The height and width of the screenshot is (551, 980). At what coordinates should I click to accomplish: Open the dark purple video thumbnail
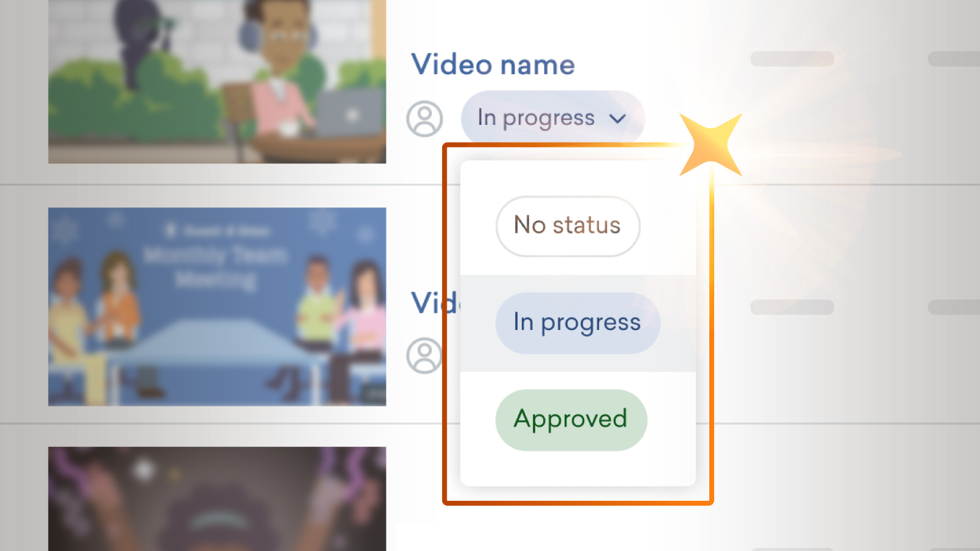coord(217,499)
